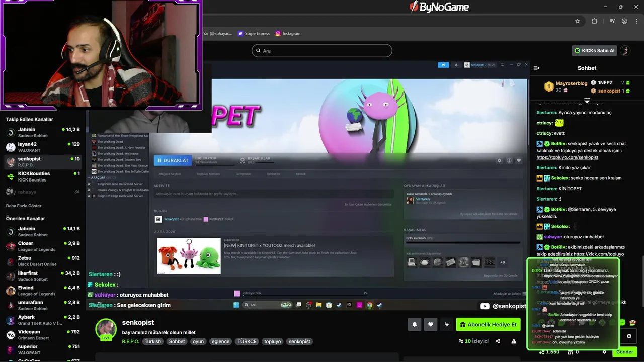Open the emoji picker in chat input
Viewport: 644px width, 362px height.
coord(629,336)
